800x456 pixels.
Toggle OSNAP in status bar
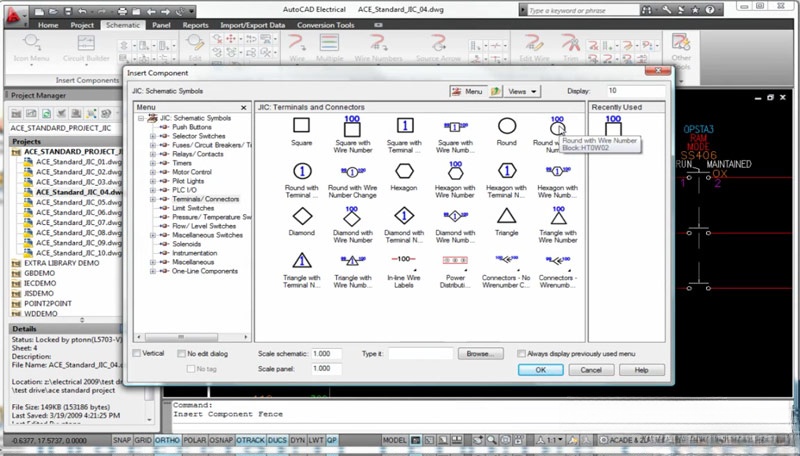click(221, 440)
